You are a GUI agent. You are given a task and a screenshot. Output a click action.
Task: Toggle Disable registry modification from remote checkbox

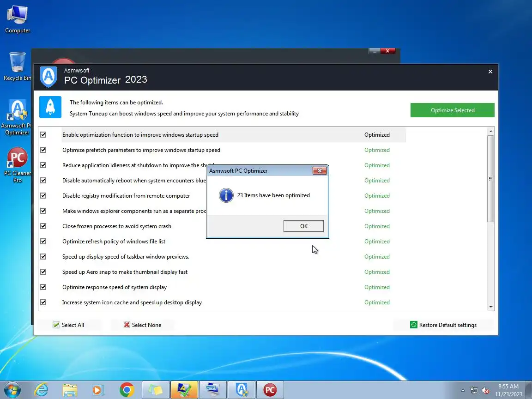pos(43,196)
